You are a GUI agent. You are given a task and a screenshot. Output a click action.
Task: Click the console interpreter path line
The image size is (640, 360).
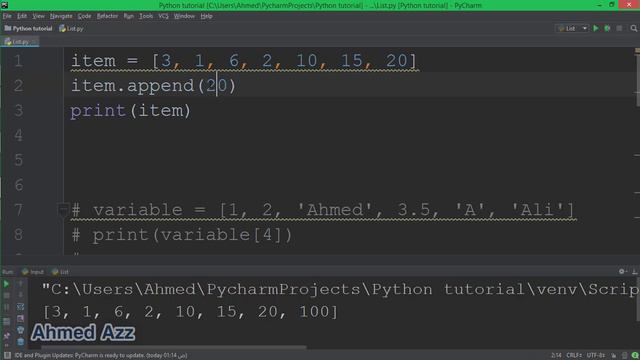coord(340,289)
